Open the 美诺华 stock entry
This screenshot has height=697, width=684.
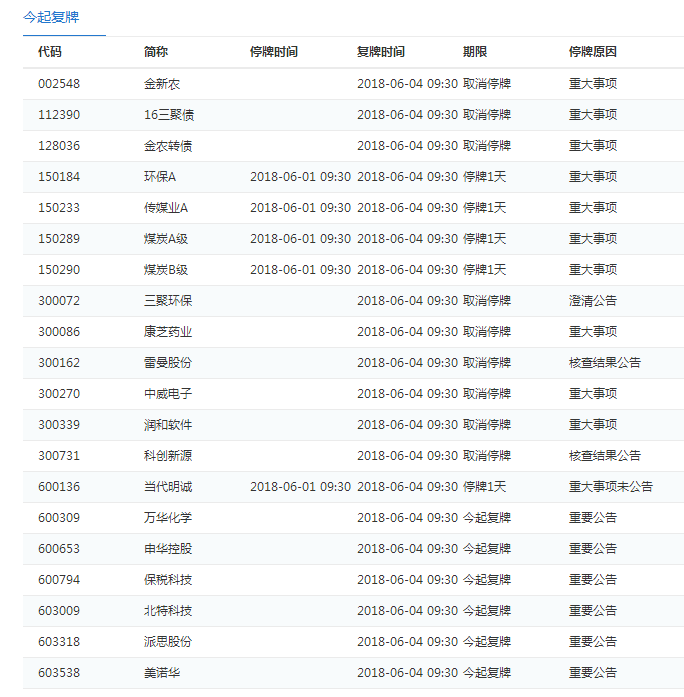(162, 673)
